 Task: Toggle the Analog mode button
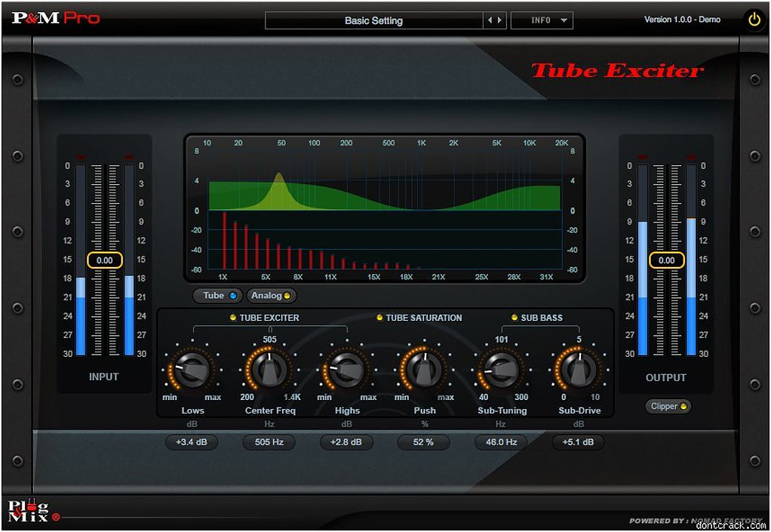coord(271,296)
